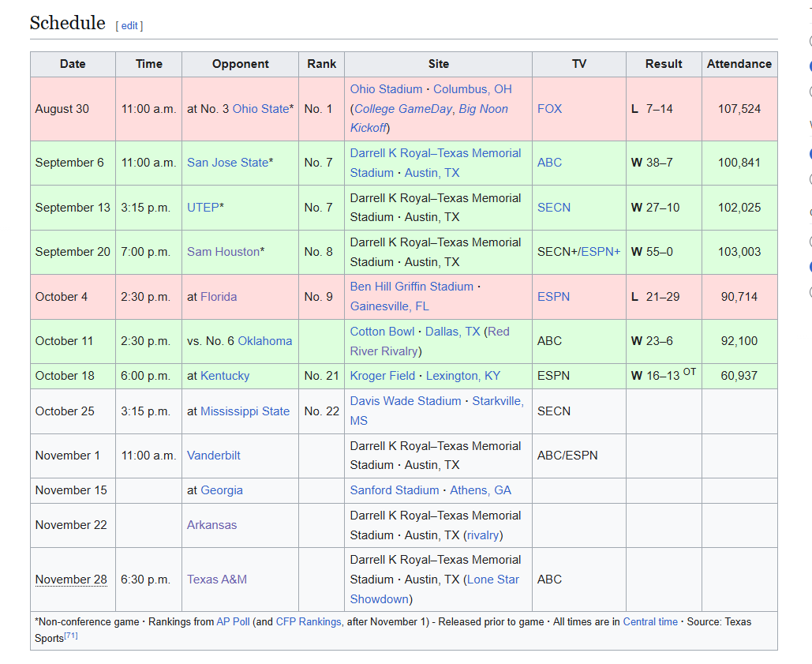Click the Time column header

click(x=148, y=64)
